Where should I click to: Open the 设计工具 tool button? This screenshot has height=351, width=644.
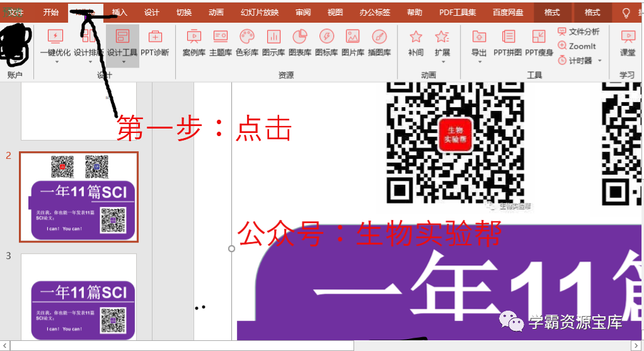click(122, 46)
